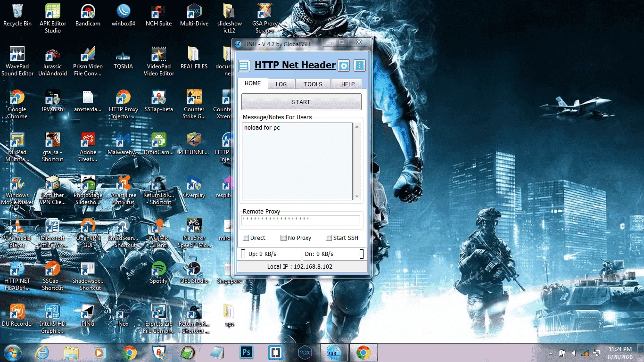644x362 pixels.
Task: Click the OpenVPN GUI desktop icon
Action: click(88, 232)
